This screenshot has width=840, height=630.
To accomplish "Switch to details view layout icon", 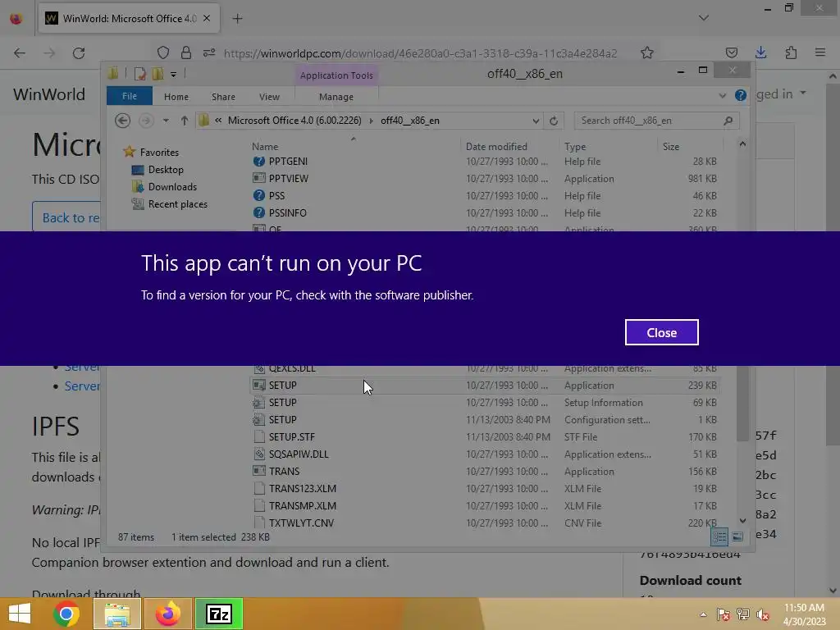I will 719,536.
